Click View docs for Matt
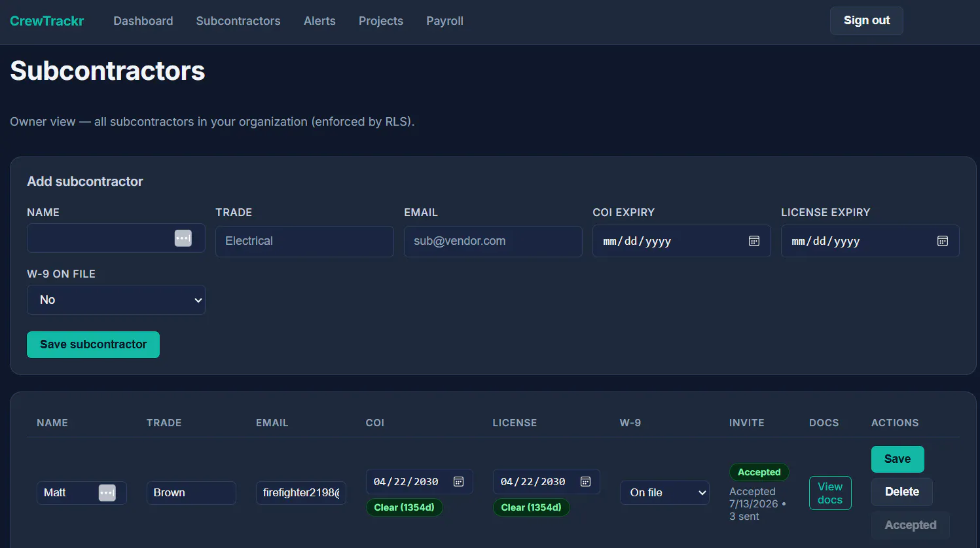Screen dimensions: 980x548 coord(830,493)
